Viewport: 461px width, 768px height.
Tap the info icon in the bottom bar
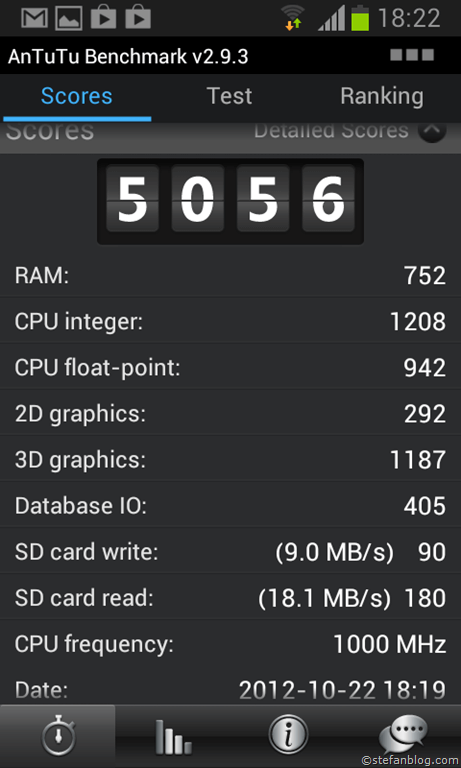pyautogui.click(x=288, y=735)
